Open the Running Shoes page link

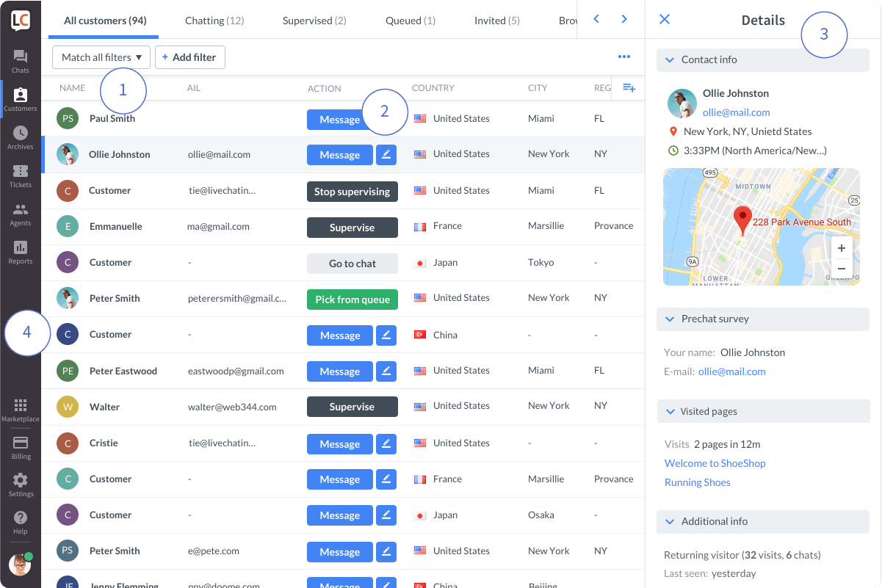[x=698, y=482]
